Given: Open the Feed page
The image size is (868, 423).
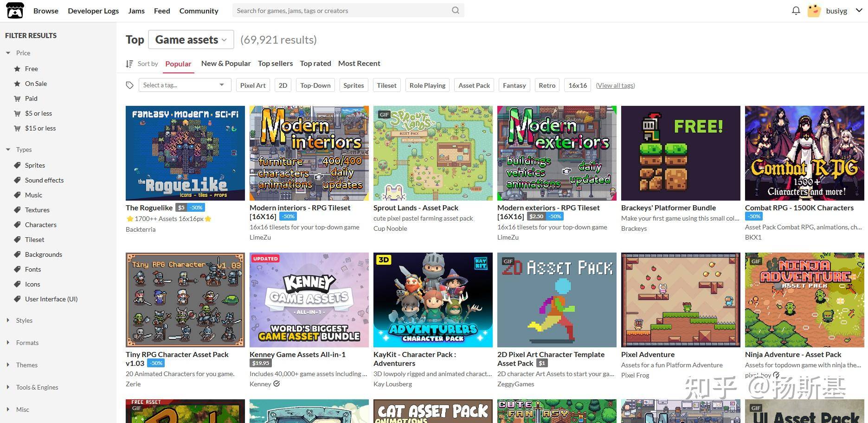Looking at the screenshot, I should click(x=162, y=11).
